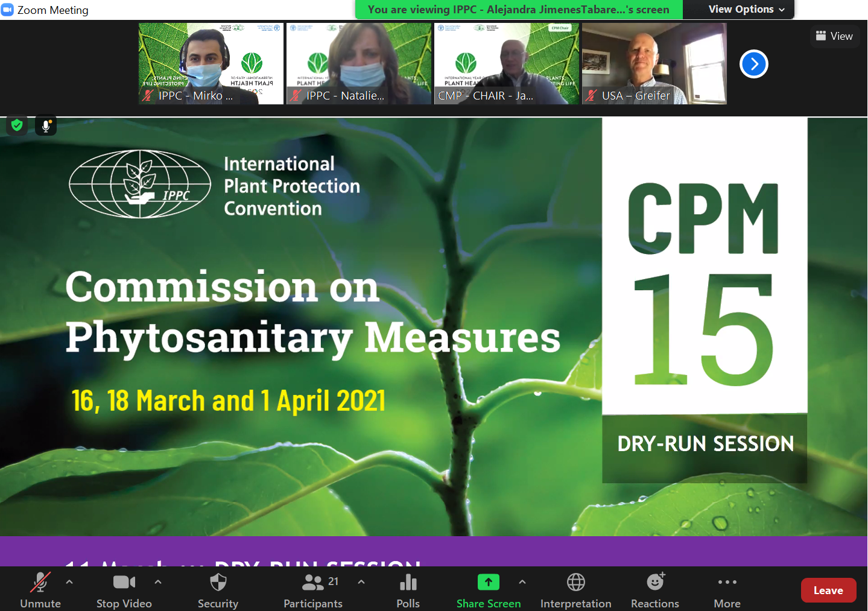Stop the camera with Stop Video
Screen dimensions: 868x611
124,590
